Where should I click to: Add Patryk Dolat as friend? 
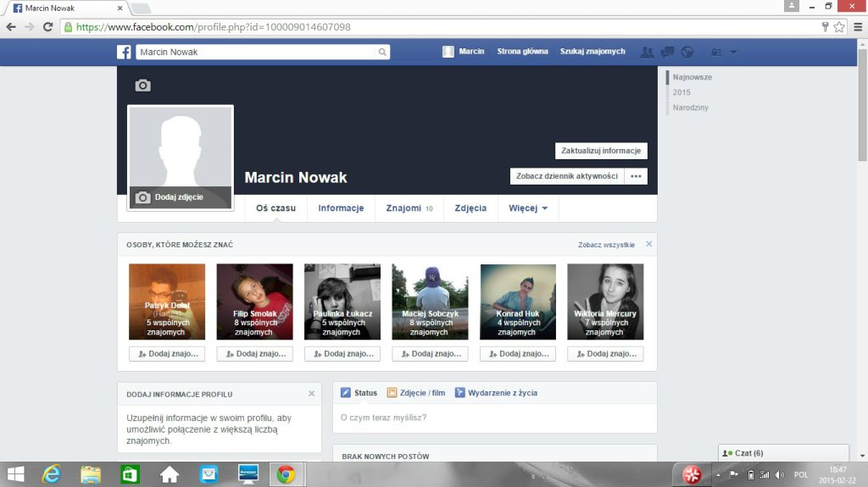[x=167, y=354]
